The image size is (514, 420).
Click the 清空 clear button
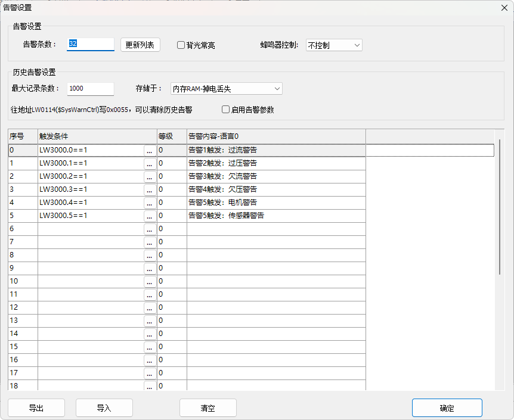coord(208,408)
